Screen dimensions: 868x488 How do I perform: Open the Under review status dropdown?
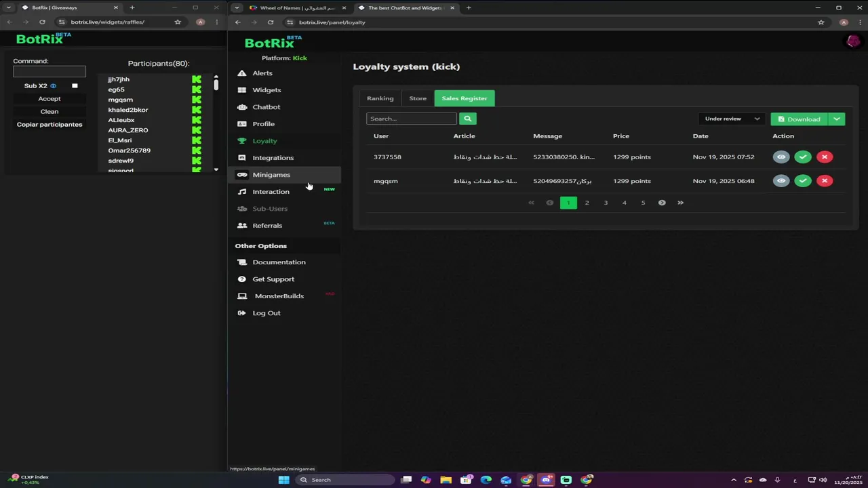tap(732, 119)
